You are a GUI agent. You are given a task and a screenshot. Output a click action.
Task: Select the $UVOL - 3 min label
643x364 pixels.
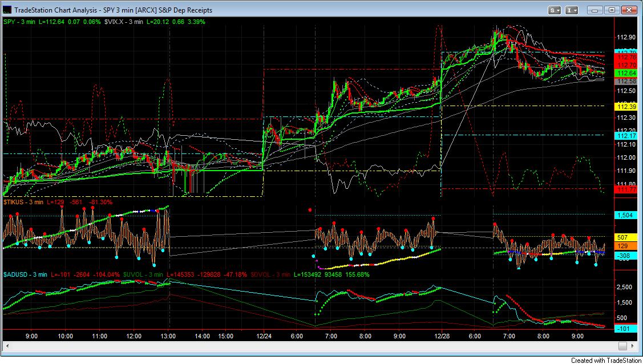click(143, 274)
